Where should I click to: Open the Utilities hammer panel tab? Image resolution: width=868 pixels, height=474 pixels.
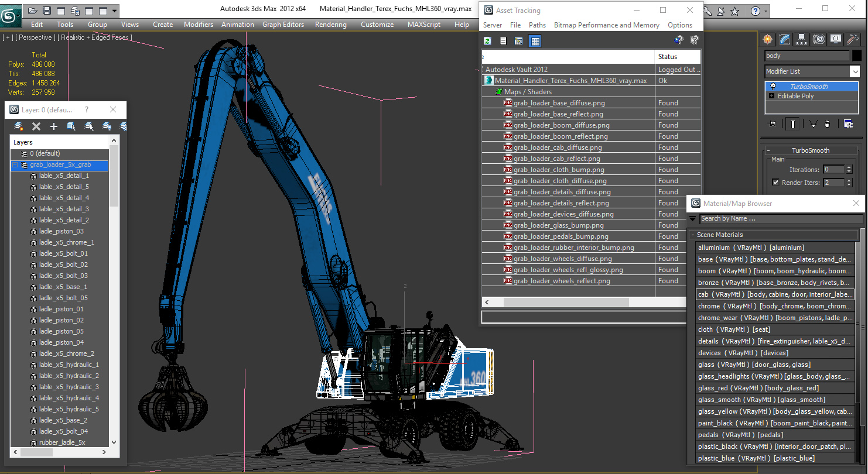click(853, 39)
